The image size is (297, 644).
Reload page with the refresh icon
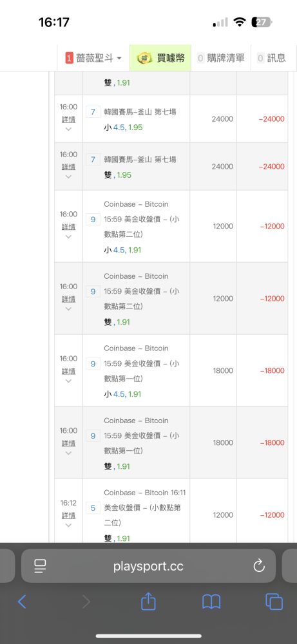coord(259,566)
